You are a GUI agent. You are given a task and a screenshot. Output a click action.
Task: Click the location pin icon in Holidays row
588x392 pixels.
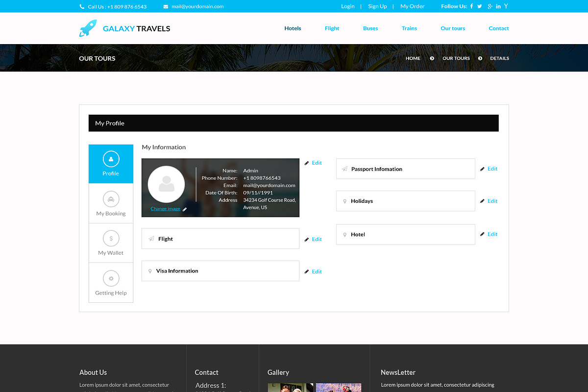(x=345, y=201)
